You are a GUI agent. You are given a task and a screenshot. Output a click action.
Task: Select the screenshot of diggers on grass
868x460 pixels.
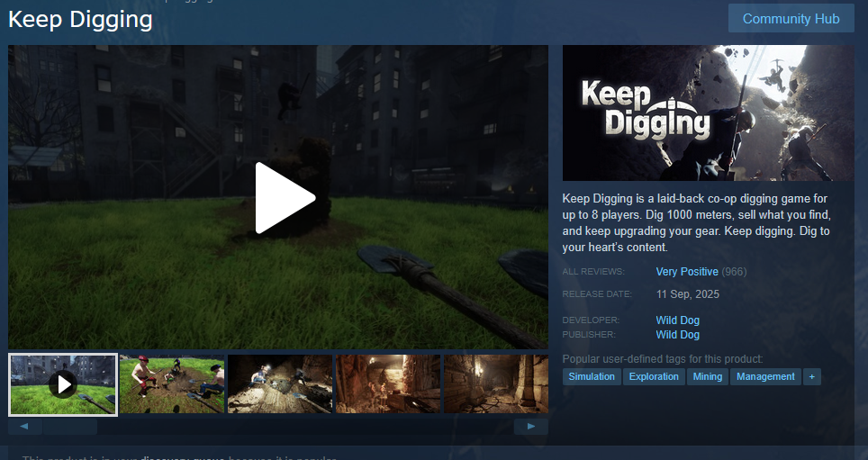point(172,384)
